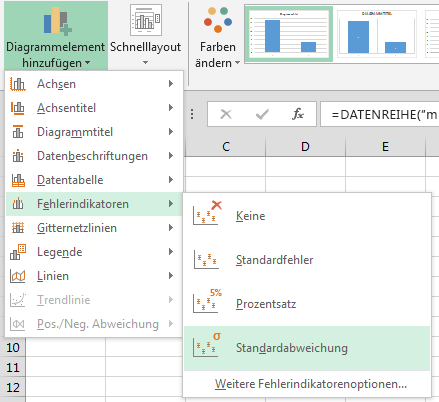Expand the Legende submenu arrow
Screen dimensions: 439x402
coord(171,252)
